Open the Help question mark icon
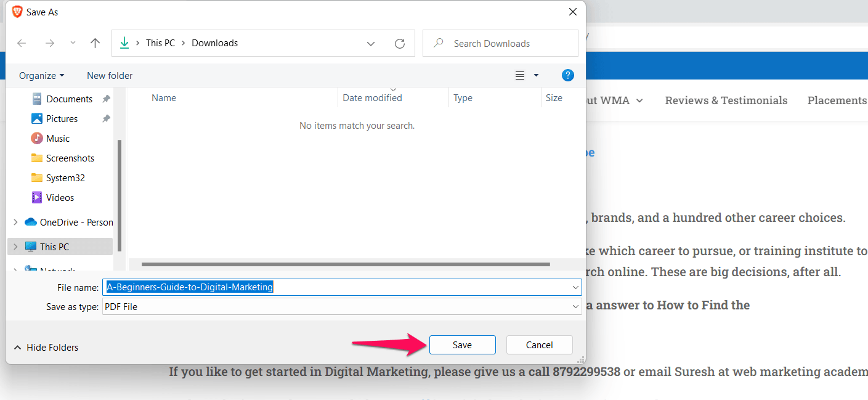 click(567, 75)
